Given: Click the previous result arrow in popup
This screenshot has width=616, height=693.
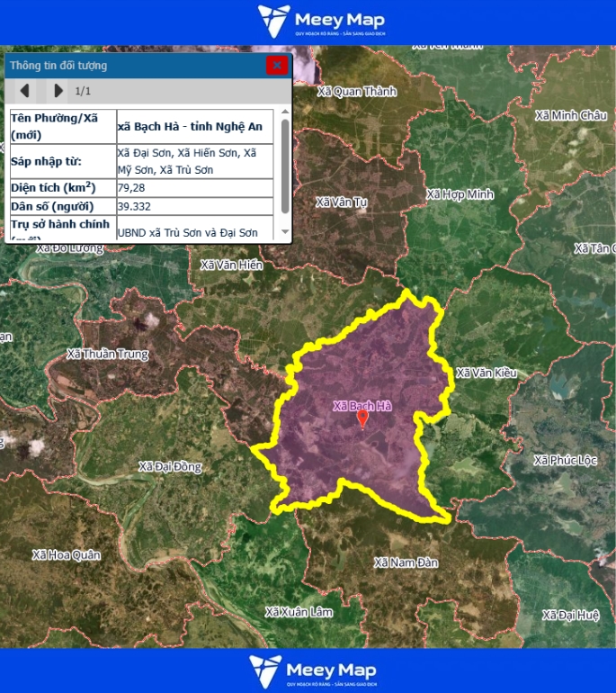Looking at the screenshot, I should click(x=25, y=90).
